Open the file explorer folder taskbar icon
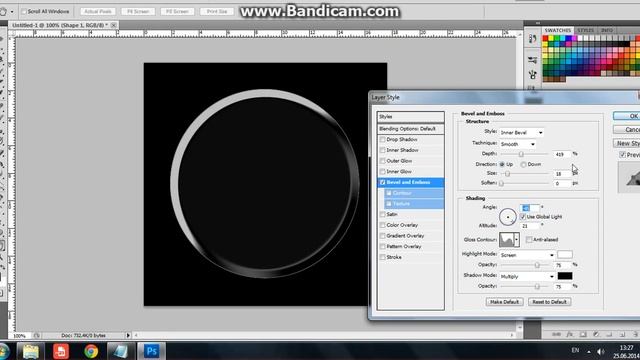640x360 pixels. pos(31,351)
